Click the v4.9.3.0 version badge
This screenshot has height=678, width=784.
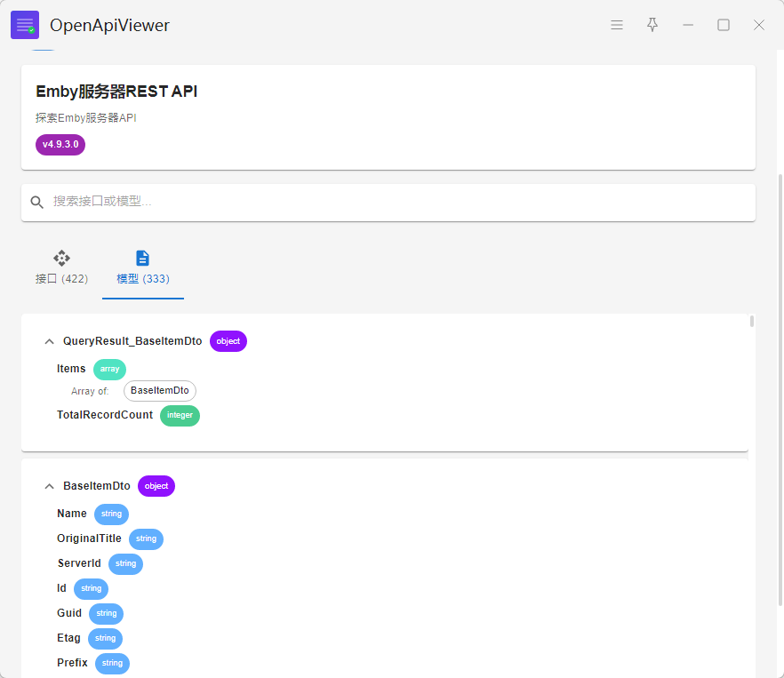click(60, 145)
